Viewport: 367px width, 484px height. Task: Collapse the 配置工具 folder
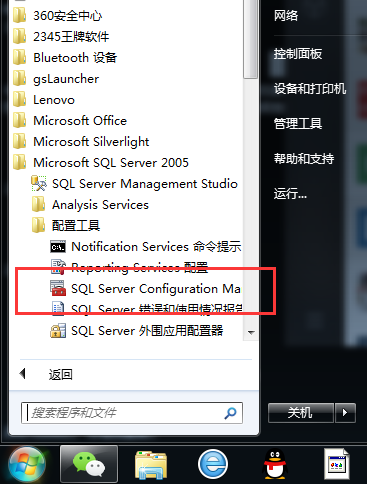click(66, 226)
